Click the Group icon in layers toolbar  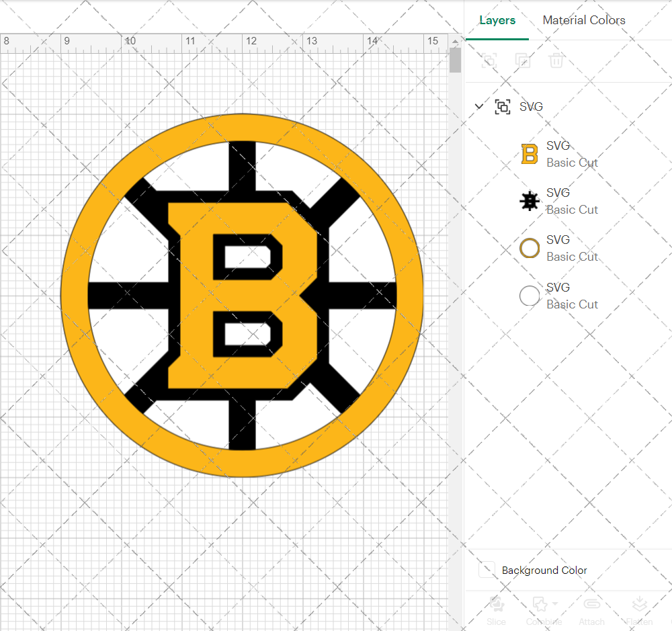pyautogui.click(x=489, y=60)
